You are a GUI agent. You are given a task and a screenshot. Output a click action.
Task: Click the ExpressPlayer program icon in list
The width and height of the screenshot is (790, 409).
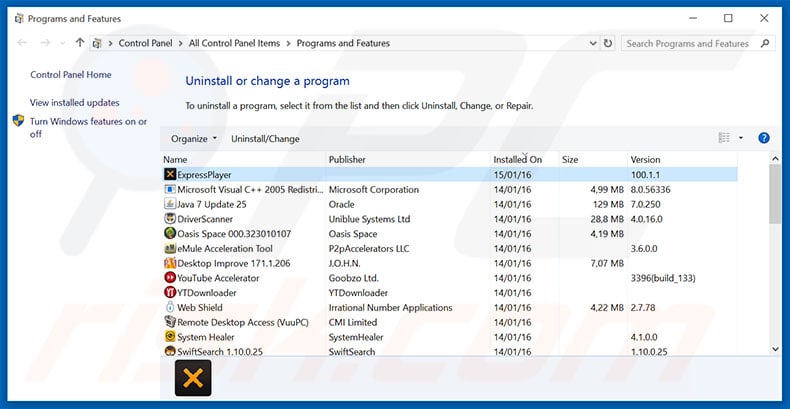click(x=170, y=175)
